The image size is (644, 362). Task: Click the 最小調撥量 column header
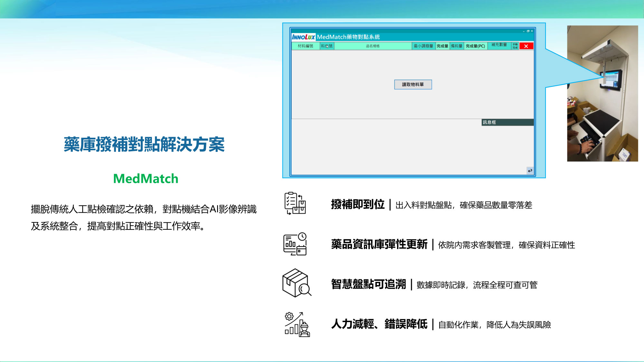tap(423, 46)
